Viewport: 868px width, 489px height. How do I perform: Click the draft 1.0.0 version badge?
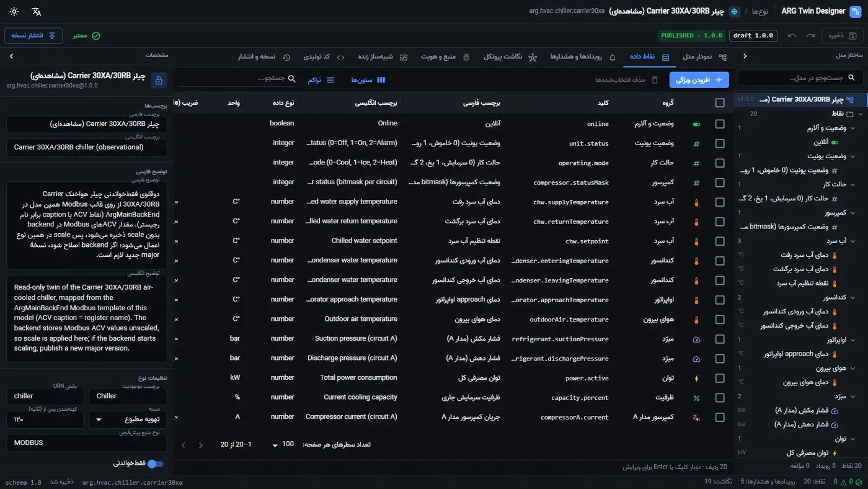(x=753, y=35)
